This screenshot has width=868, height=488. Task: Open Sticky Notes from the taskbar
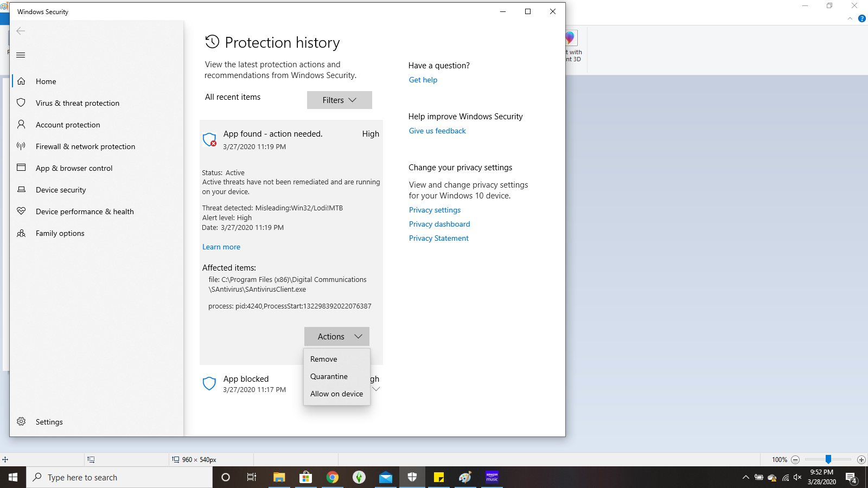[439, 477]
